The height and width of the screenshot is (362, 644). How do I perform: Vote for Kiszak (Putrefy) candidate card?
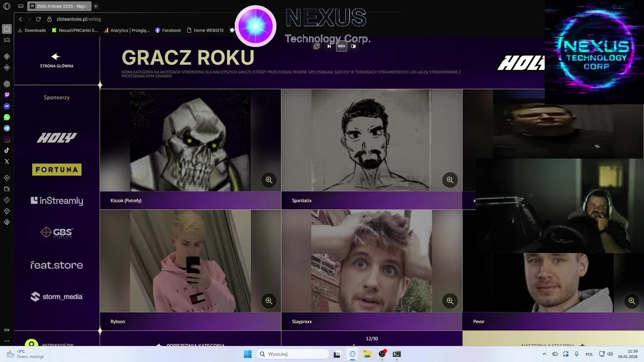click(x=190, y=149)
